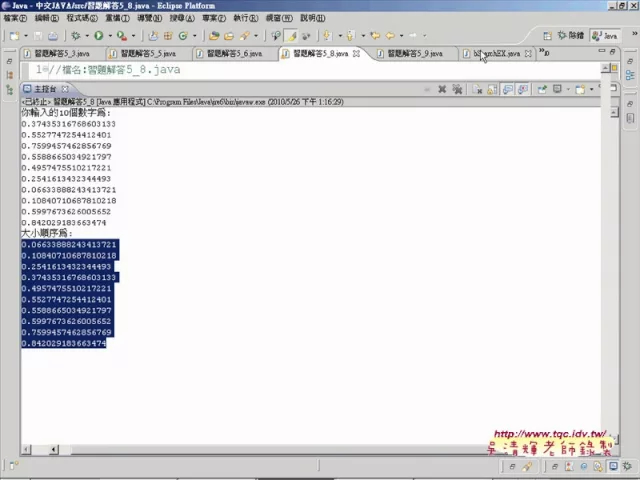Click the New Java Class icon

pyautogui.click(x=183, y=36)
